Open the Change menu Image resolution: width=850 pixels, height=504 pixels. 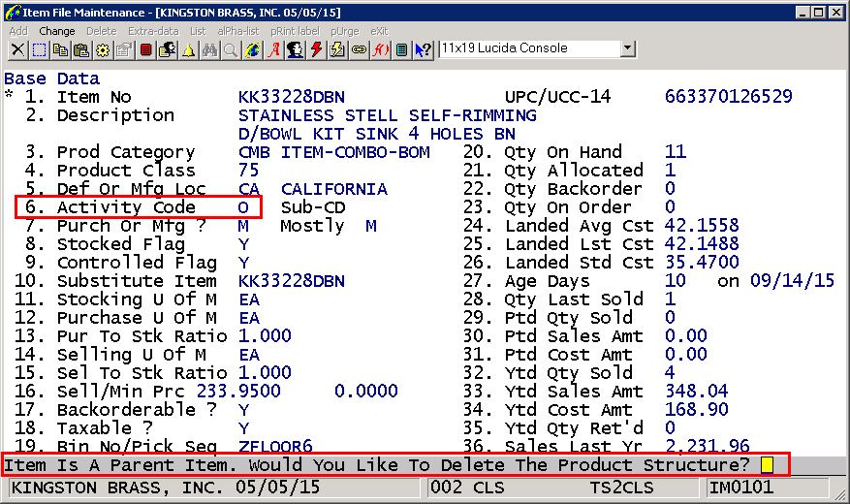[57, 31]
